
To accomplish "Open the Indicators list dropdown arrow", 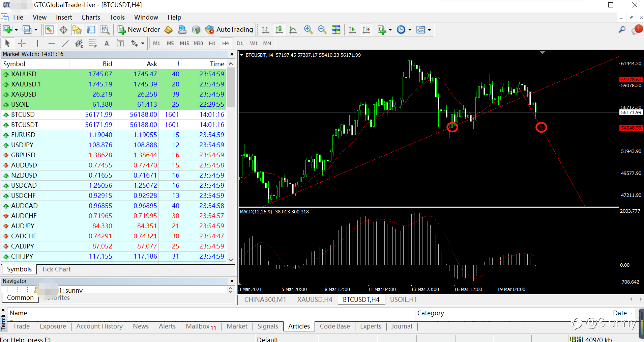I will click(x=390, y=30).
